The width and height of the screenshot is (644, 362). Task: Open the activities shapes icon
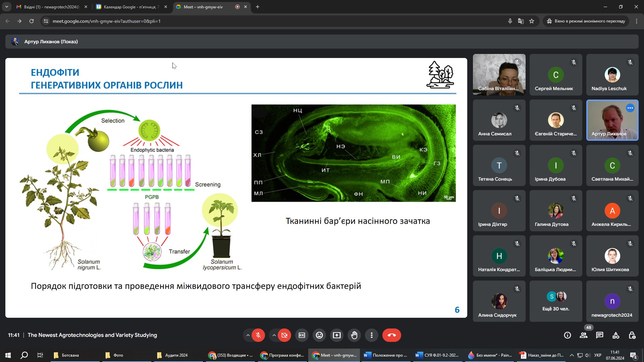pos(616,335)
